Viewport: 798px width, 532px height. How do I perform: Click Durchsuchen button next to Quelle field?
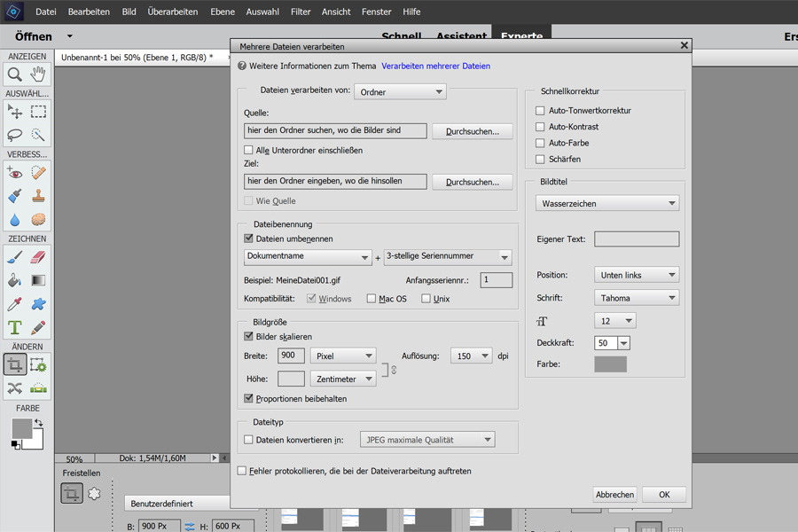point(472,131)
